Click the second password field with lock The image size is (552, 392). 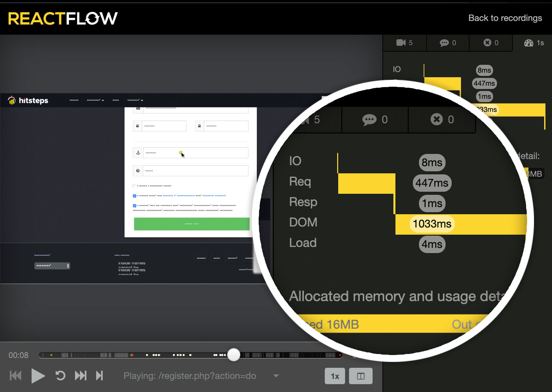pyautogui.click(x=222, y=126)
